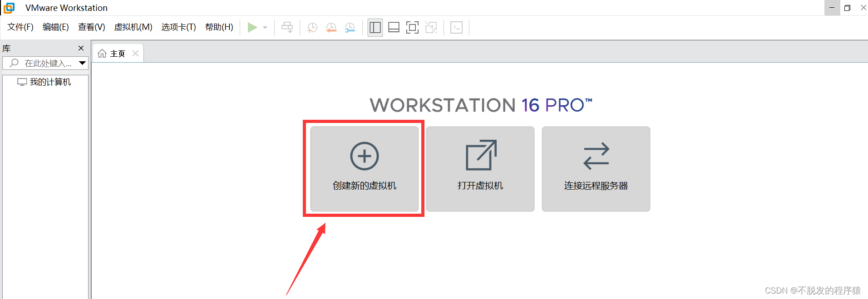Open the 虚拟机(M) menu

(x=133, y=27)
